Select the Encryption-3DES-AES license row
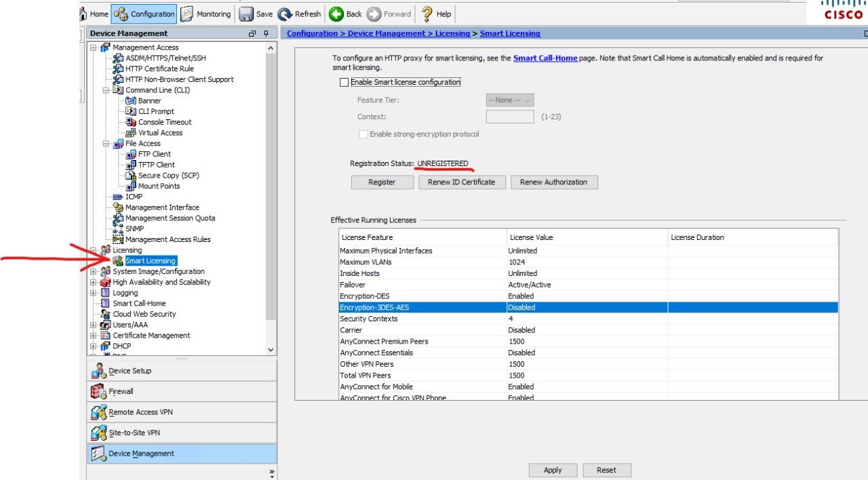Viewport: 868px width, 480px height. pos(589,308)
